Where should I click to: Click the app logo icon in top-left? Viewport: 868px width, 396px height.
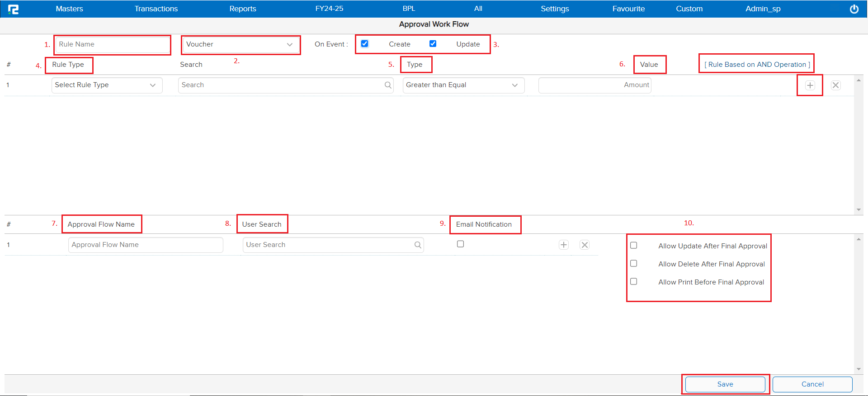coord(14,9)
